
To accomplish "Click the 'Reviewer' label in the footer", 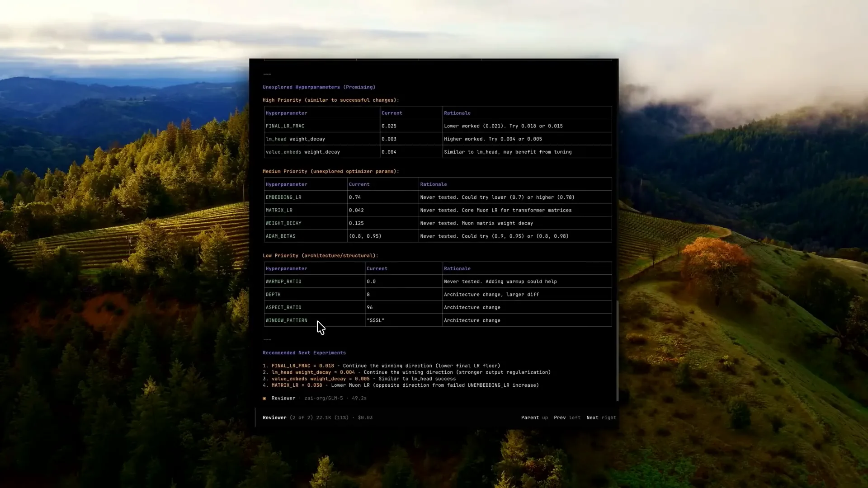I will coord(274,418).
